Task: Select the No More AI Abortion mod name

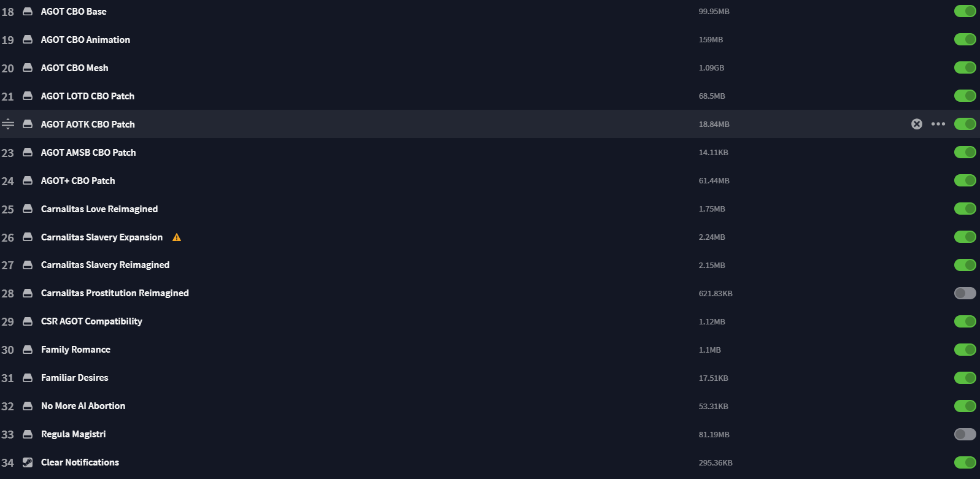Action: pyautogui.click(x=83, y=406)
